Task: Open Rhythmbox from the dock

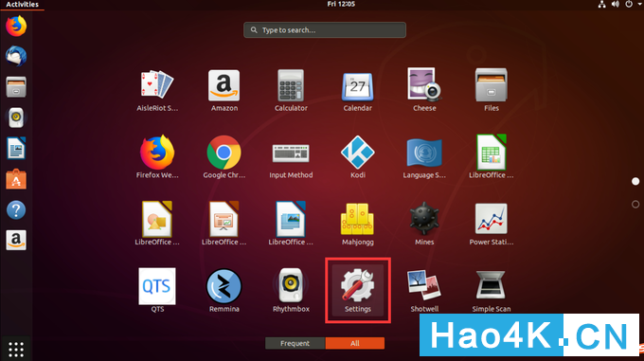Action: (16, 117)
